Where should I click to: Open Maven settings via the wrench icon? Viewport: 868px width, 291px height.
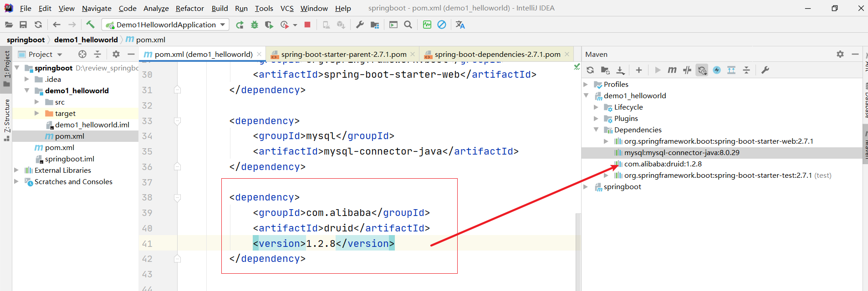pos(765,70)
